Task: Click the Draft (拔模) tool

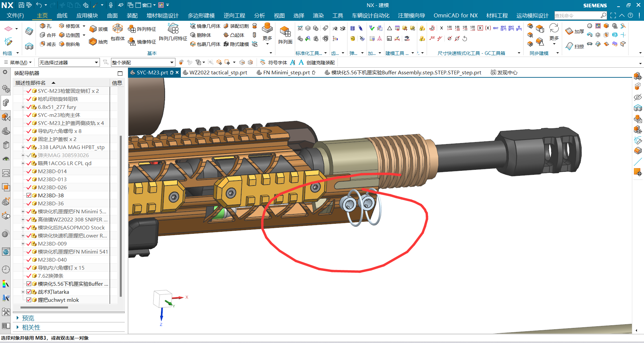Action: click(99, 29)
